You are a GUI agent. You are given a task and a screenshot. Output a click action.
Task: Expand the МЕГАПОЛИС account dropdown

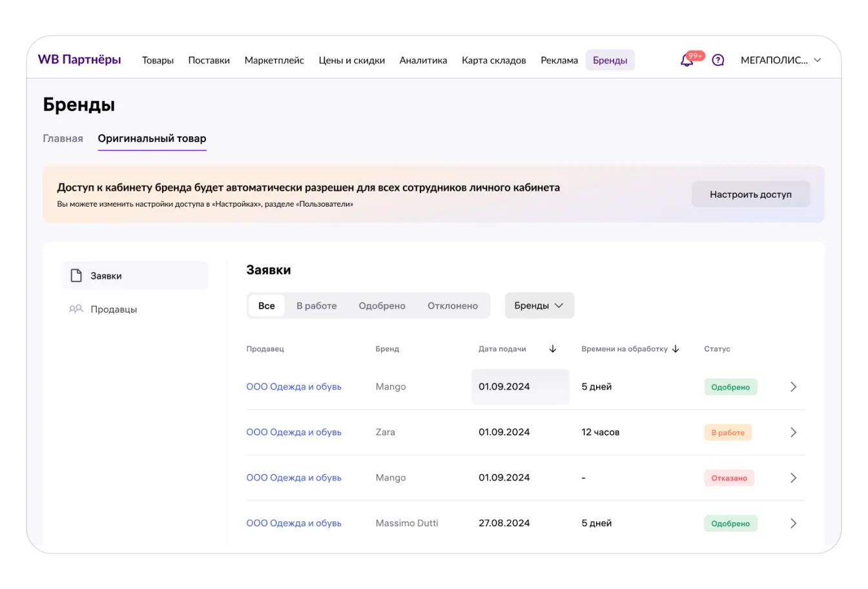(x=781, y=61)
